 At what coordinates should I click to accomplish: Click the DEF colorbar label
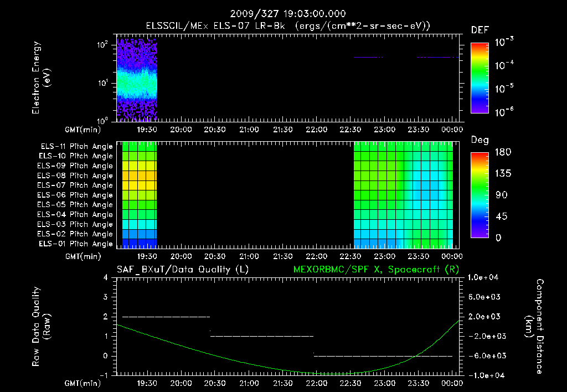click(480, 30)
